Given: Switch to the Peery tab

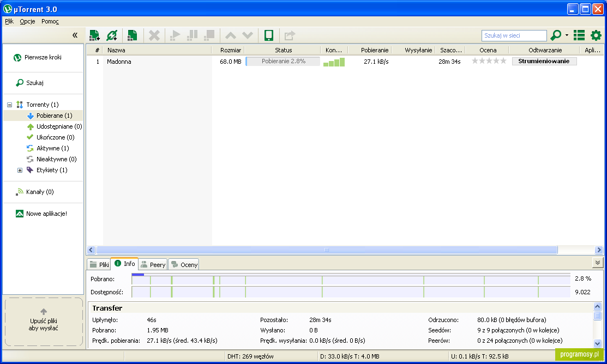Looking at the screenshot, I should 153,265.
